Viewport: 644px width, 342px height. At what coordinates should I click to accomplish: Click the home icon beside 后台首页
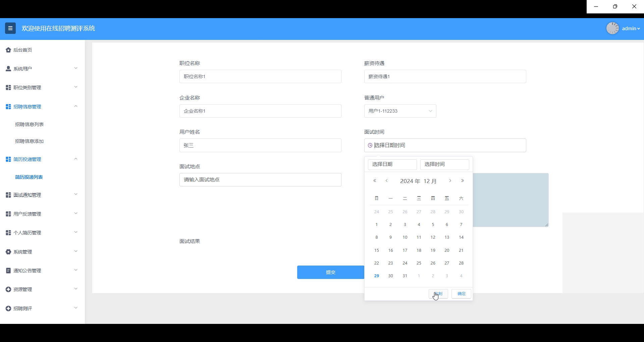click(x=8, y=50)
